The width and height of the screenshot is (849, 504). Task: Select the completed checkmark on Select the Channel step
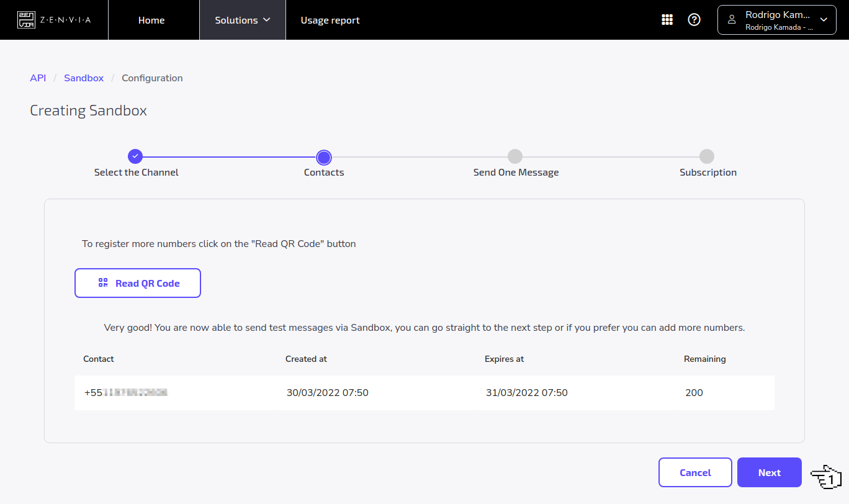(135, 156)
